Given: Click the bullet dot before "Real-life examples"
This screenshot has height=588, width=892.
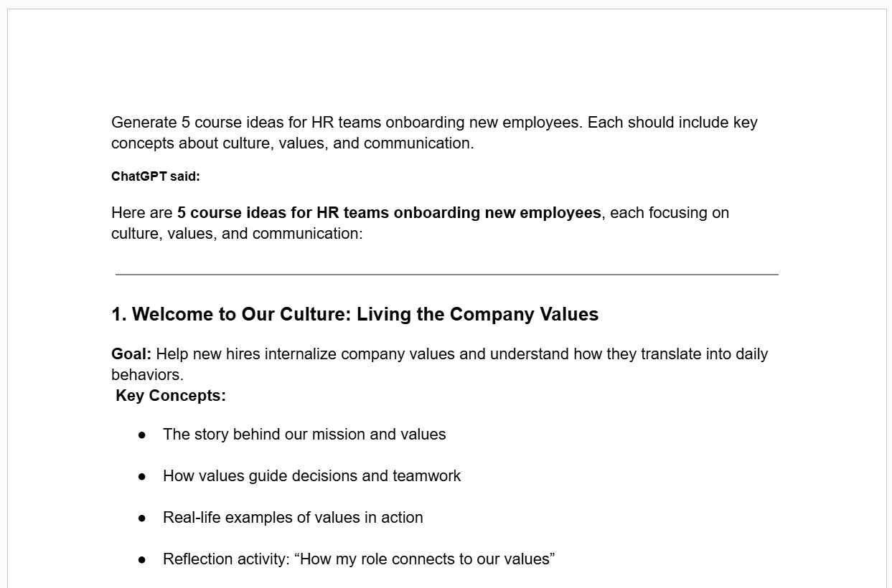Looking at the screenshot, I should point(142,518).
